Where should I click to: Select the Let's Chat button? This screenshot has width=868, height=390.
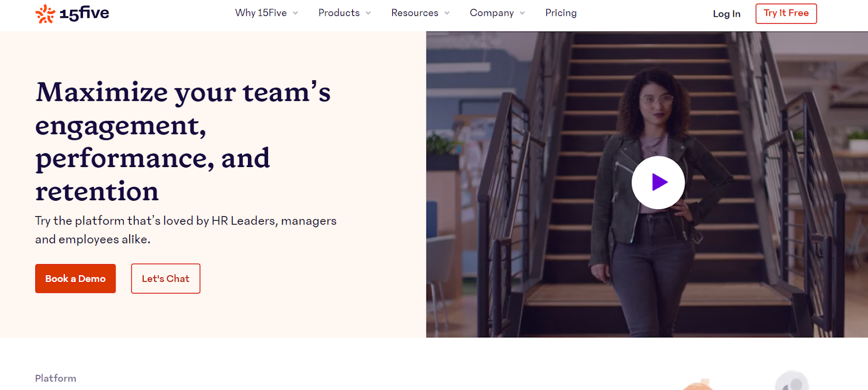point(165,279)
